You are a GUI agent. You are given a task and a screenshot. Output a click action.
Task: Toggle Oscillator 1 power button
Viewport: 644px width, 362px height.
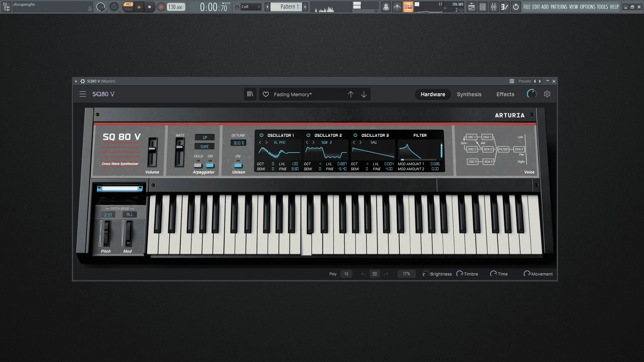click(x=261, y=135)
